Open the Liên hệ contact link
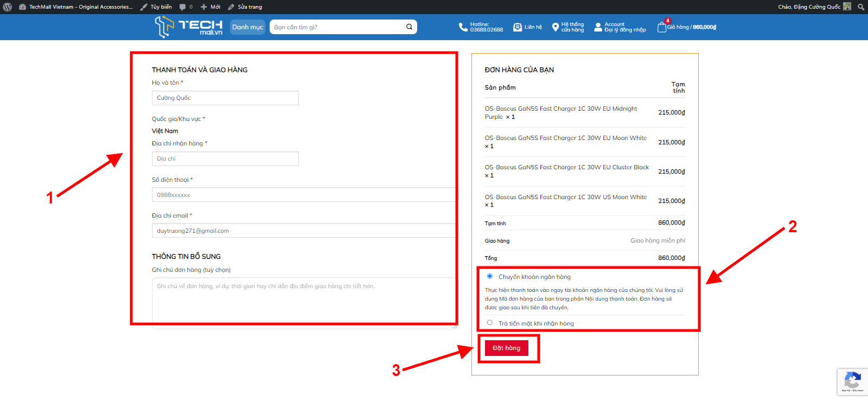 pos(528,27)
